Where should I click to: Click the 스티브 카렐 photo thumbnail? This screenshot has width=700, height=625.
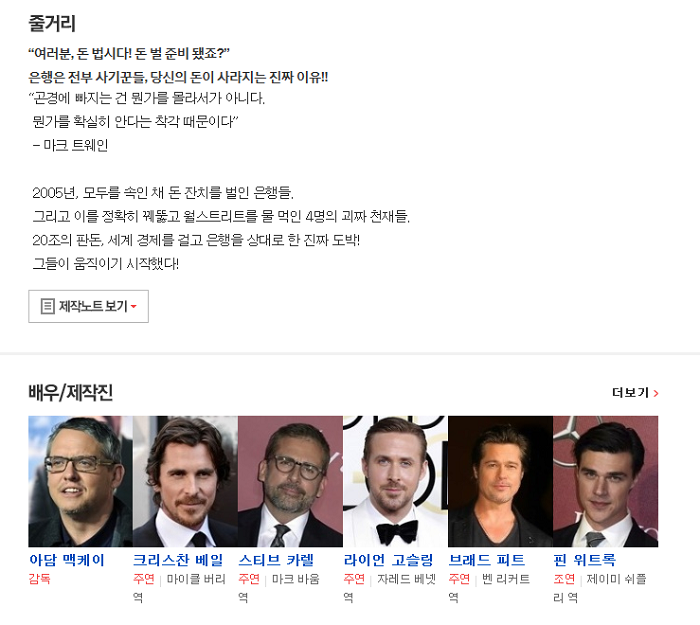pos(290,481)
